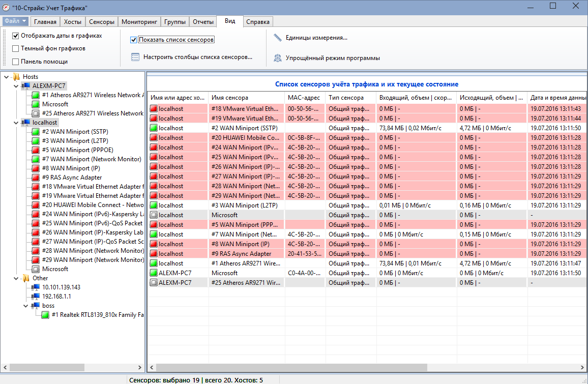Click green icon of #7 WAN Miniport (Network Monitor) in tree
The image size is (588, 384).
pos(36,159)
